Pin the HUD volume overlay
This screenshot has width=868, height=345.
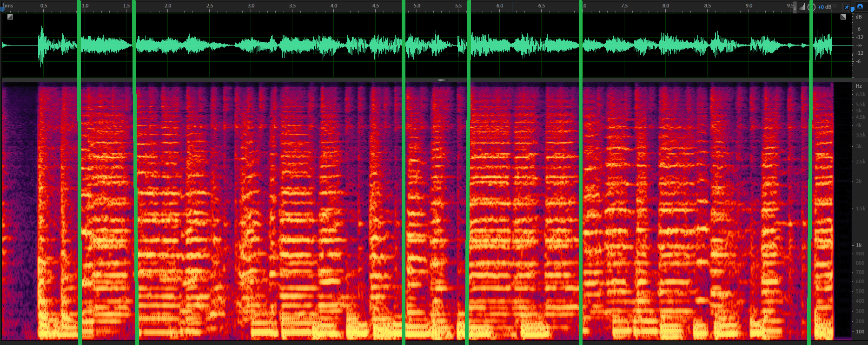click(x=847, y=7)
